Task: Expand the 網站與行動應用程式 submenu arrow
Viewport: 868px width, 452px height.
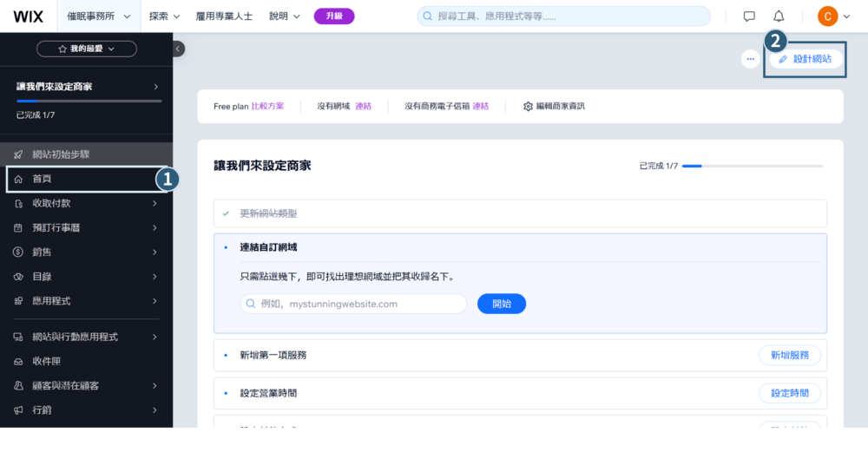Action: click(x=155, y=337)
